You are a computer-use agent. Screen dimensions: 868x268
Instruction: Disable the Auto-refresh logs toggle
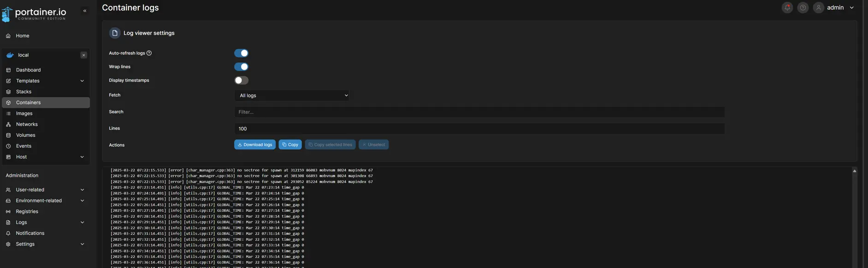(x=241, y=53)
